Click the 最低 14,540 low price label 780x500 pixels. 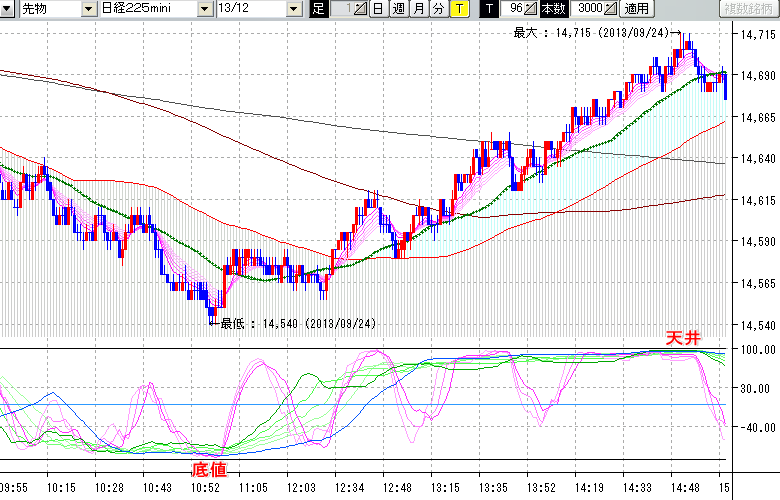[297, 323]
